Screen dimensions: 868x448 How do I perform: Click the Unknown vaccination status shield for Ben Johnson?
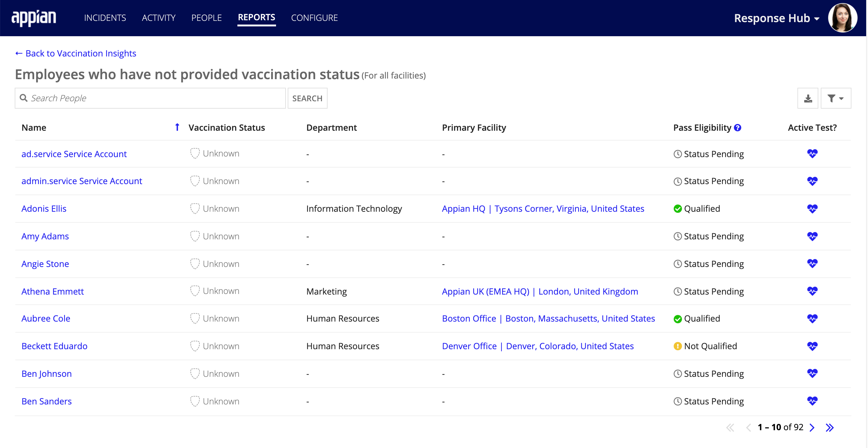[195, 373]
